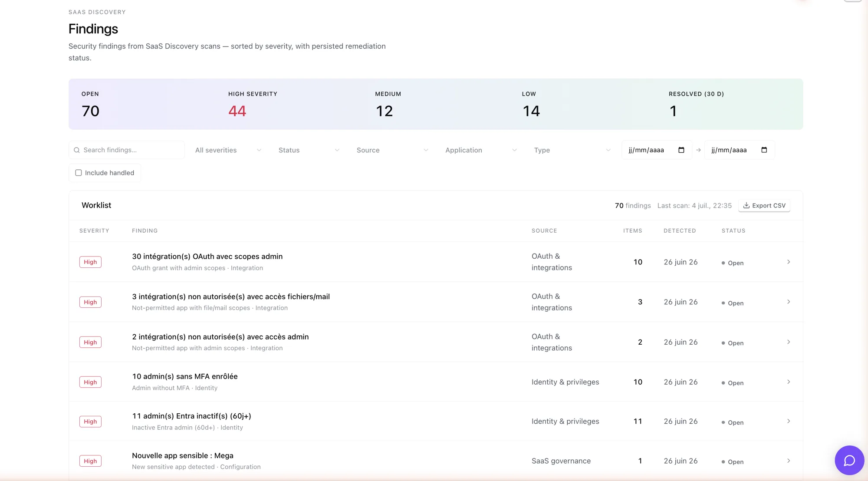Open finding '11 admin(s) Entra inactif(s) (60j+)'
Viewport: 868px width, 481px height.
tap(191, 416)
